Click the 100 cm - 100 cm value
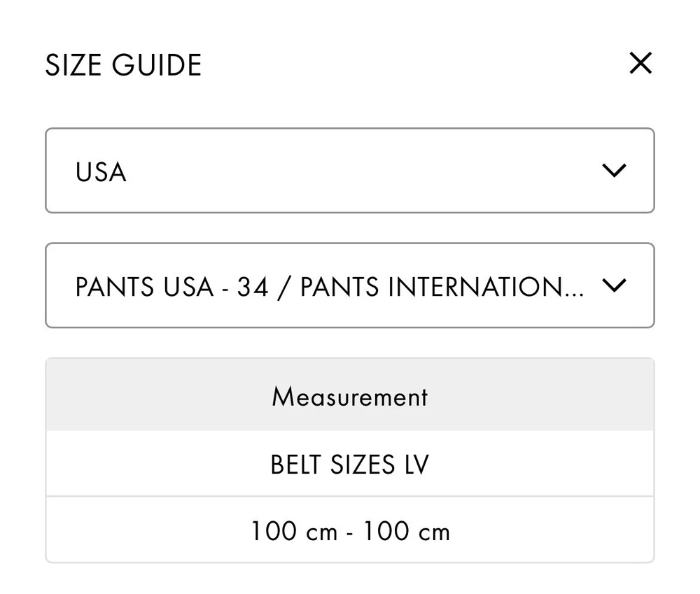This screenshot has height=594, width=700. (x=349, y=531)
